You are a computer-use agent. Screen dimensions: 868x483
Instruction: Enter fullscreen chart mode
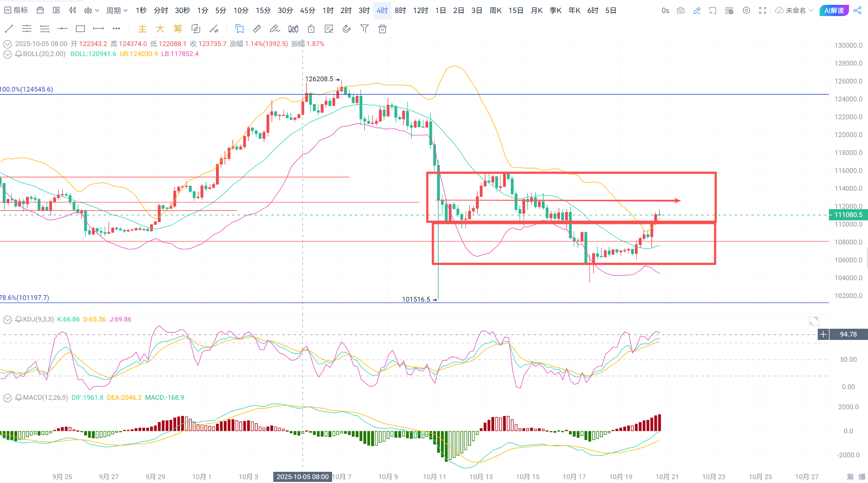[x=763, y=10]
